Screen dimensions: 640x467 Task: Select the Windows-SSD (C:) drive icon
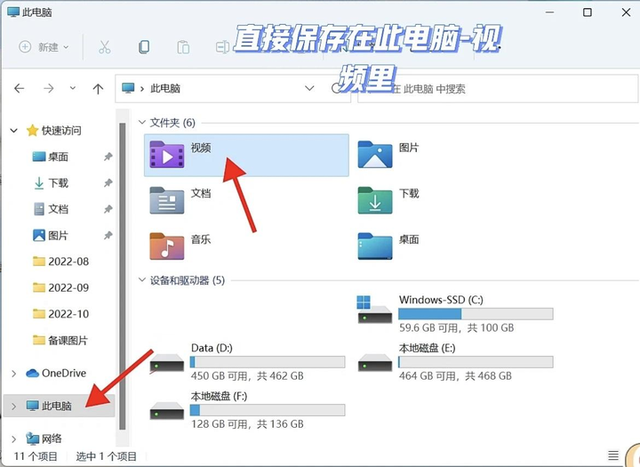coord(375,310)
